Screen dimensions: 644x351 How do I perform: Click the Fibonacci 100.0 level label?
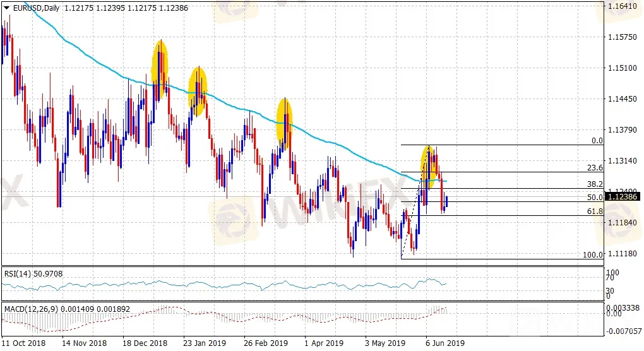pyautogui.click(x=593, y=255)
